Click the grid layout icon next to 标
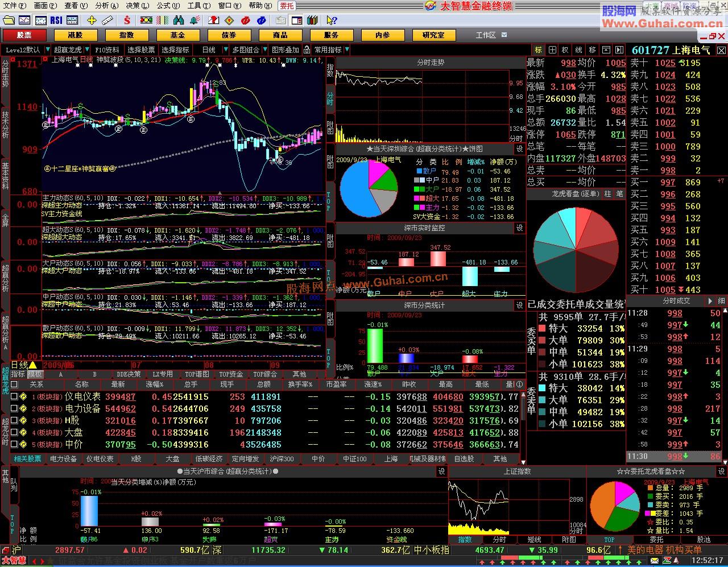The width and height of the screenshot is (728, 567). tap(552, 50)
